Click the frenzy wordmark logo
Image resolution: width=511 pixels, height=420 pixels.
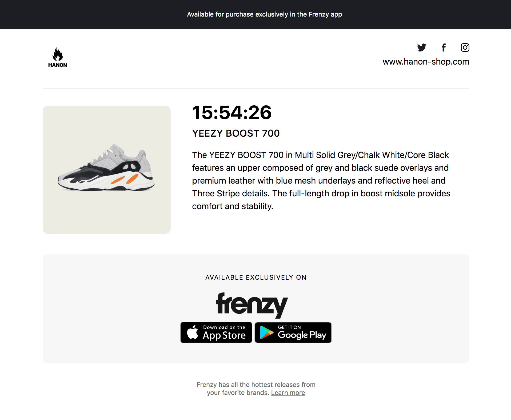[x=252, y=305]
